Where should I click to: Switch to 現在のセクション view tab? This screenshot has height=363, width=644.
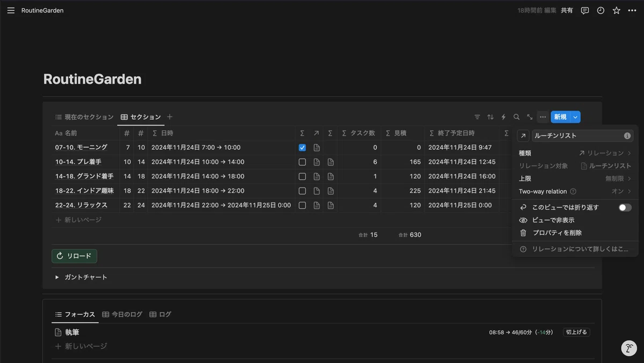coord(84,117)
